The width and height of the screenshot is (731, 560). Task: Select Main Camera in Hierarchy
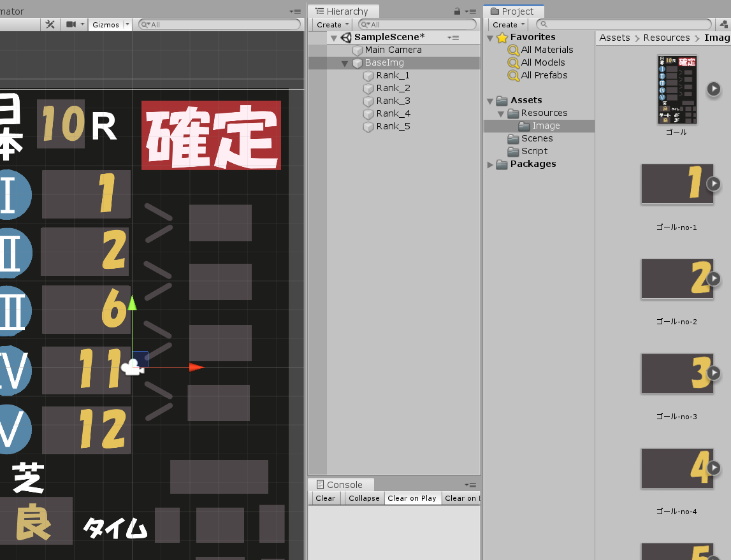393,50
